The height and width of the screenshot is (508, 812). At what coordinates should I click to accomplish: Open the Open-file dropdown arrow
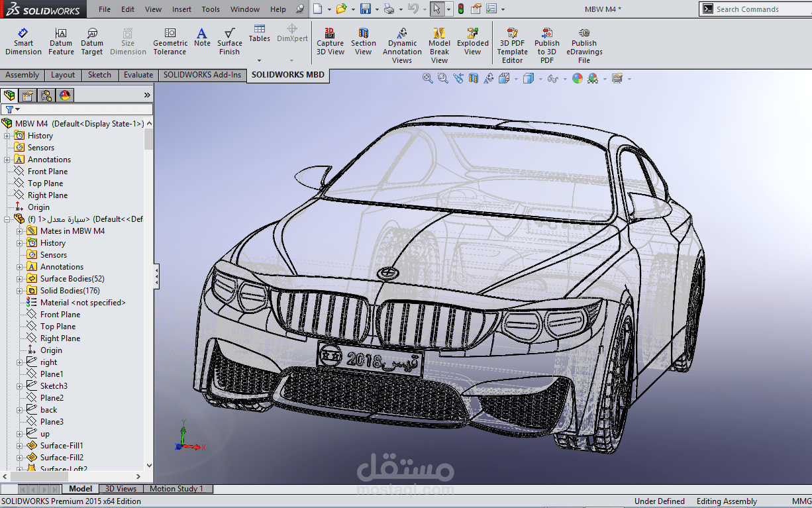coord(354,9)
